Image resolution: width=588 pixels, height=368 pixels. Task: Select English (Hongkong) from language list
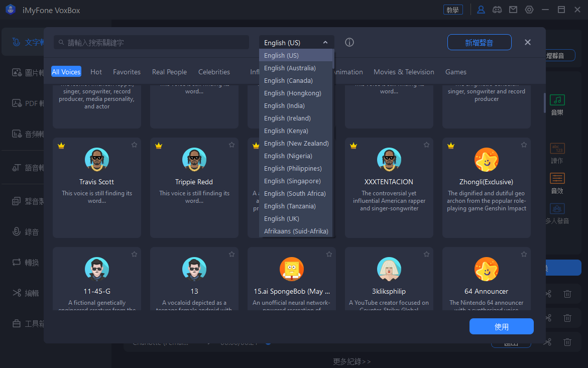[295, 93]
